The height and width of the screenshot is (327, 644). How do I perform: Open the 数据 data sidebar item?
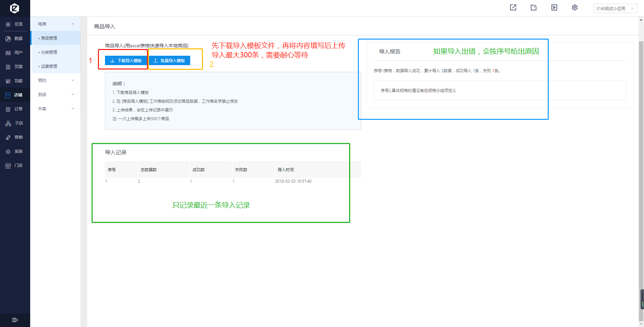[14, 39]
